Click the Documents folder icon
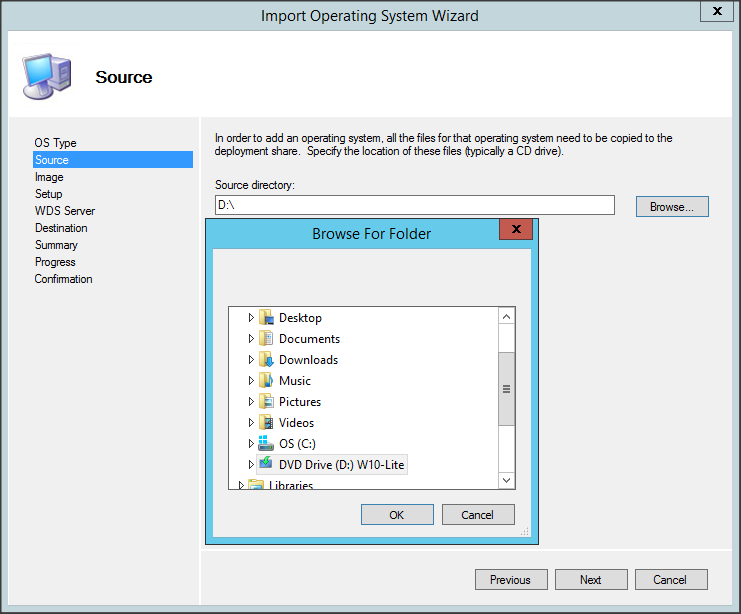The image size is (741, 614). tap(266, 338)
